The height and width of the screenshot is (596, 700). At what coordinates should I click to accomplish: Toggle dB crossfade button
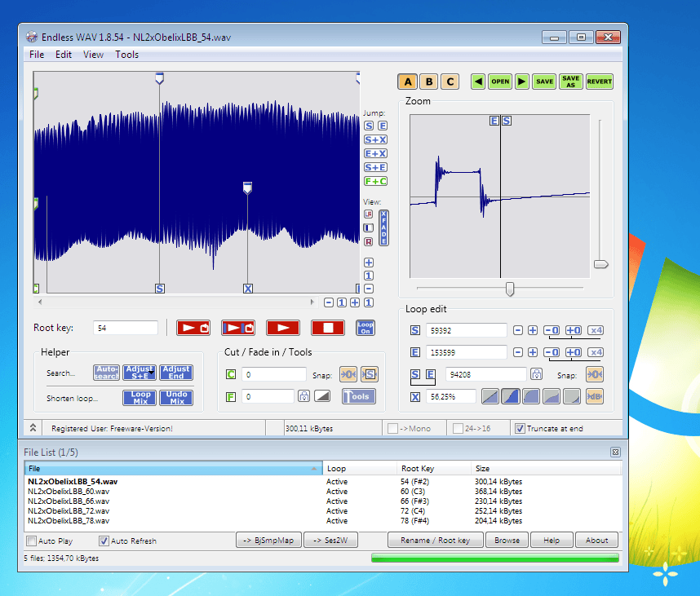click(x=595, y=396)
